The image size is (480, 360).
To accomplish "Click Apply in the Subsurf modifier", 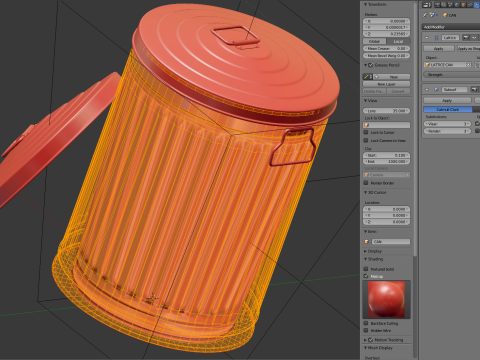I will click(x=447, y=100).
